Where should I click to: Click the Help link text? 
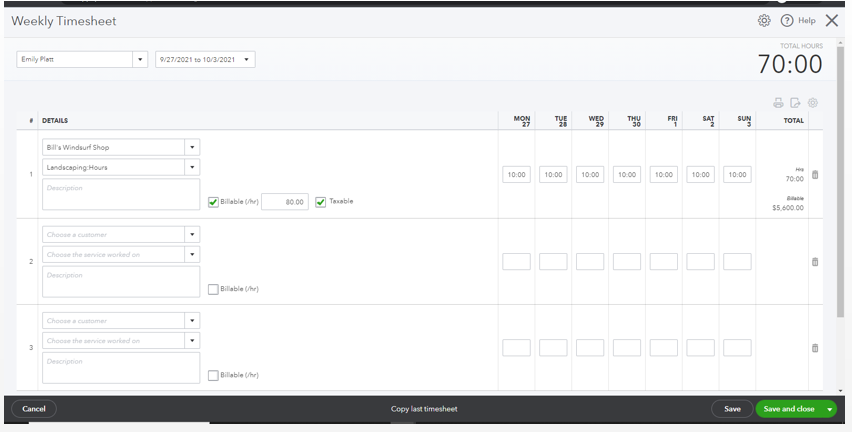coord(806,21)
